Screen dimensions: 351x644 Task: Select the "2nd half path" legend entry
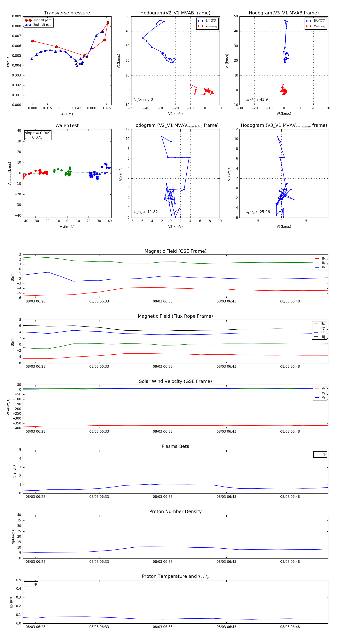(x=39, y=25)
